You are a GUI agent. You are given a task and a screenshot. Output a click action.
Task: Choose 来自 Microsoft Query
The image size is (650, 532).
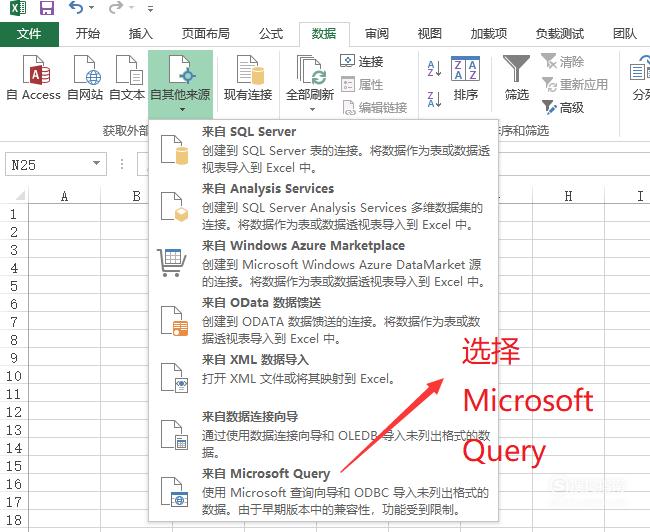[x=323, y=491]
